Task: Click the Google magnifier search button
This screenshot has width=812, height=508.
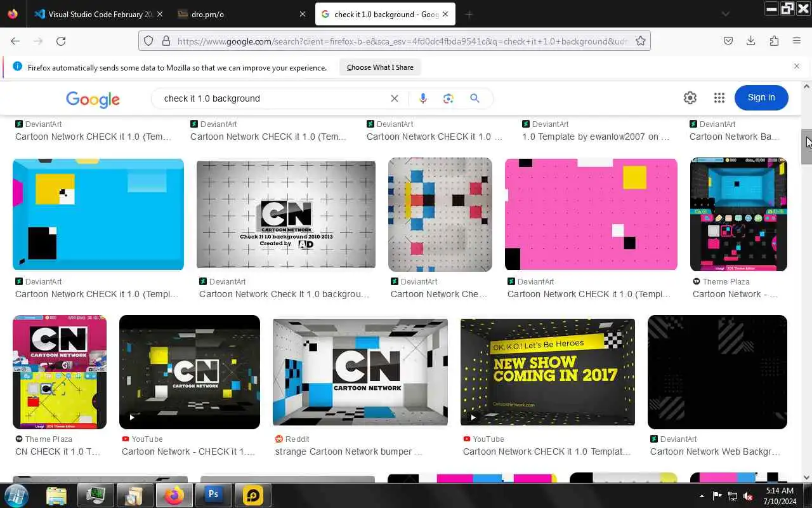Action: (475, 98)
